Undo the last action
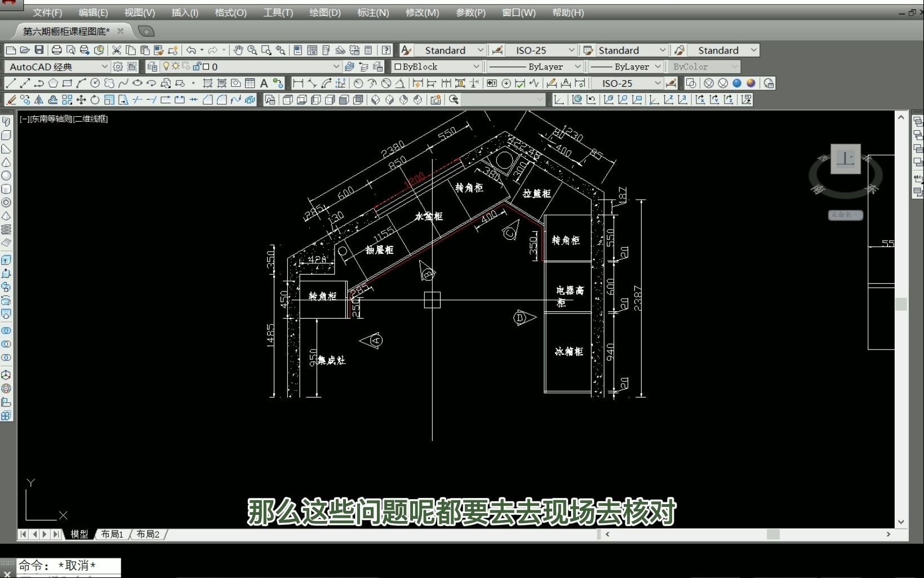The height and width of the screenshot is (578, 924). click(x=191, y=50)
